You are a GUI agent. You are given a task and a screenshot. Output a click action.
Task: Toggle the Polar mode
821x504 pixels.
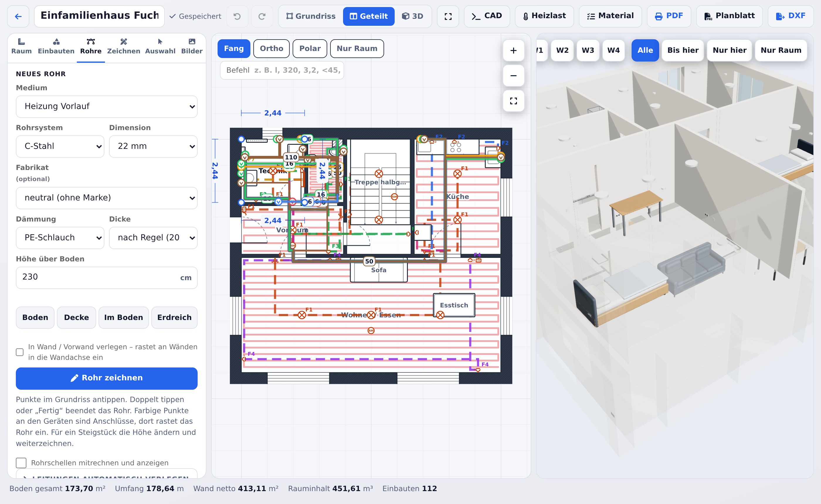click(x=310, y=49)
